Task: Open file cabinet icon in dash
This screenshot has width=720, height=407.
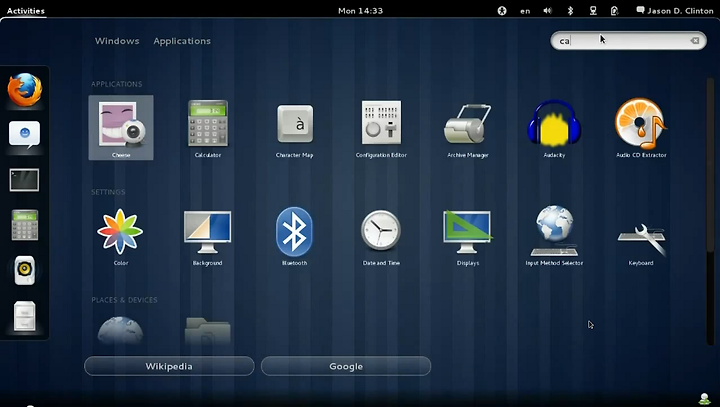Action: [x=25, y=316]
